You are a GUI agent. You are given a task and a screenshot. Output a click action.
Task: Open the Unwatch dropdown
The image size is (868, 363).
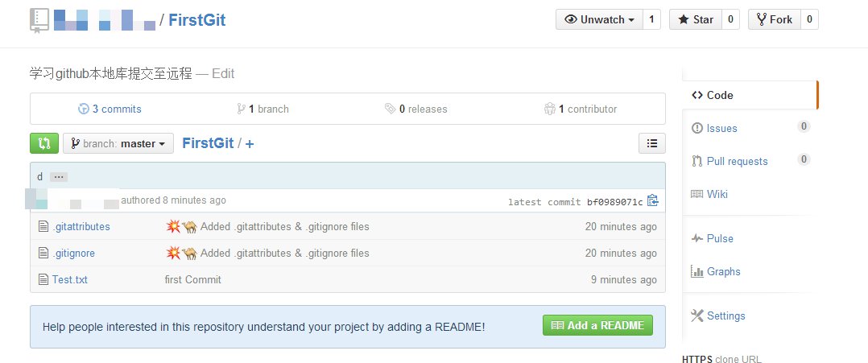coord(599,19)
